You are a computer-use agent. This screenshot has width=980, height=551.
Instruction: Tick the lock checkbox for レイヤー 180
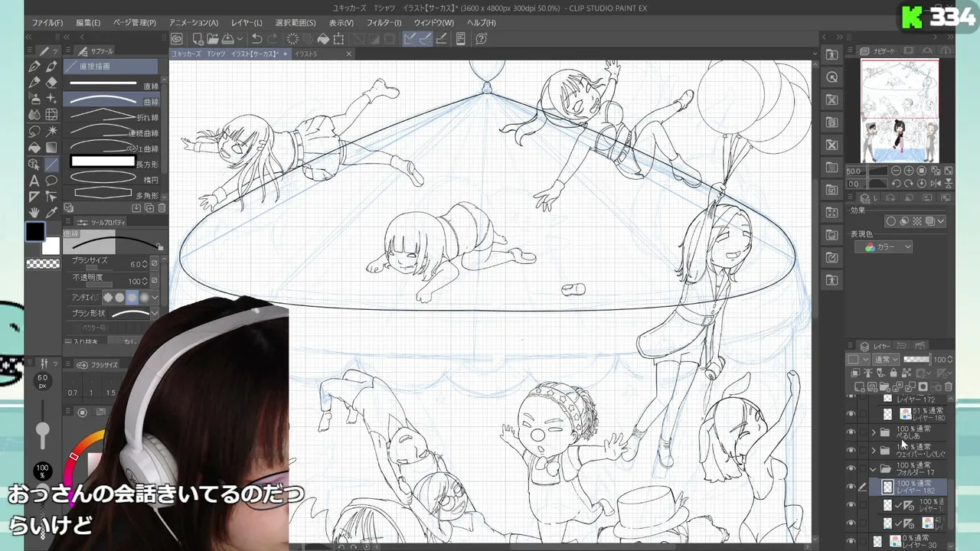point(863,414)
